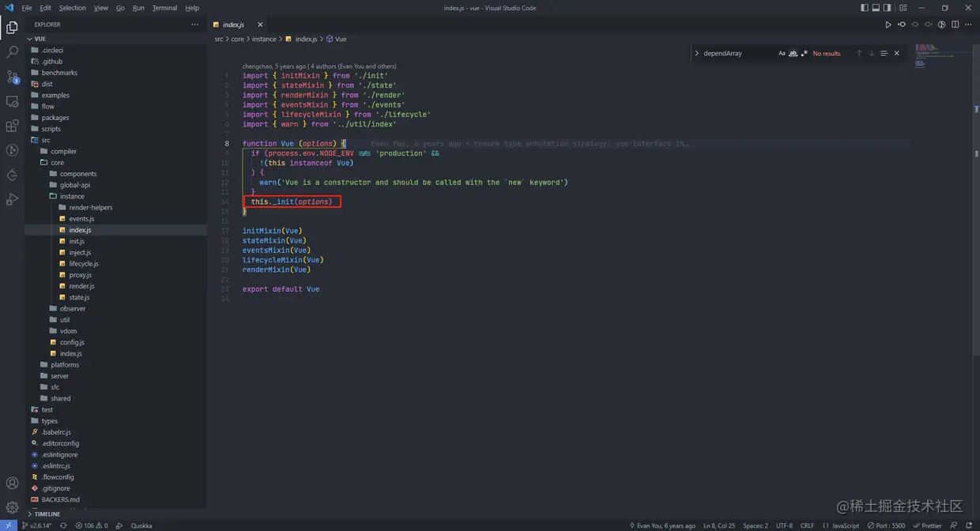Open the Extensions view

pos(12,126)
